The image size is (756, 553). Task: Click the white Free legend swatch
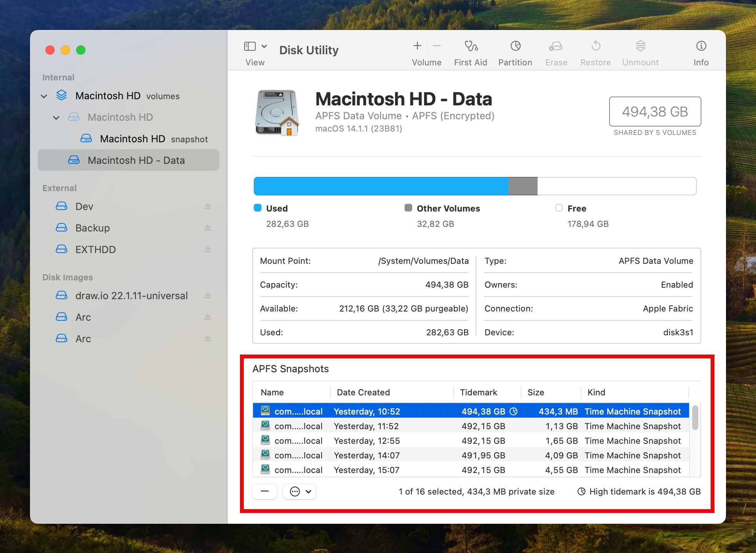559,208
